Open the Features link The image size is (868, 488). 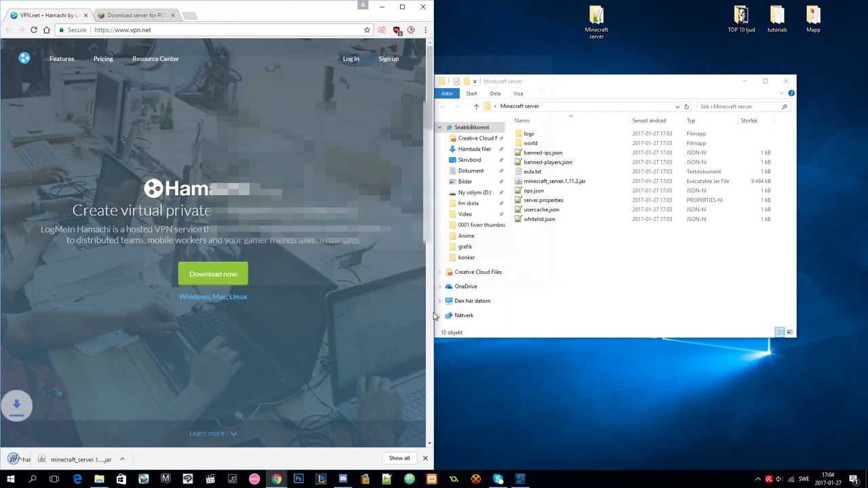point(62,59)
